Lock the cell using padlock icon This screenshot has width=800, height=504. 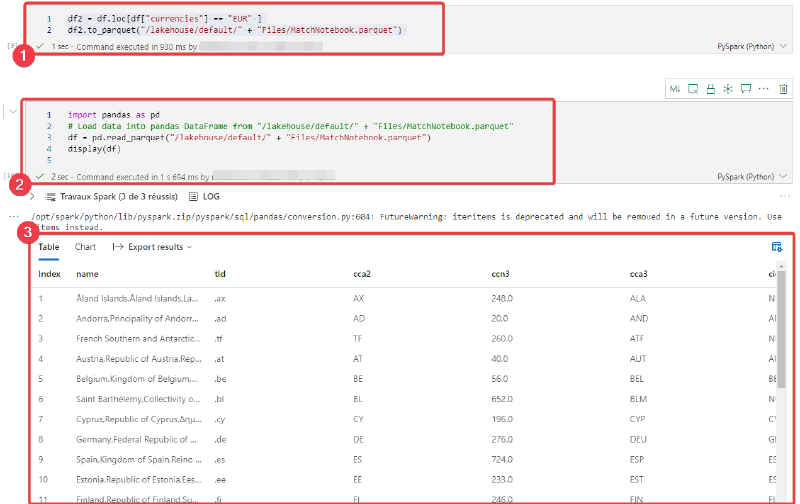click(710, 89)
